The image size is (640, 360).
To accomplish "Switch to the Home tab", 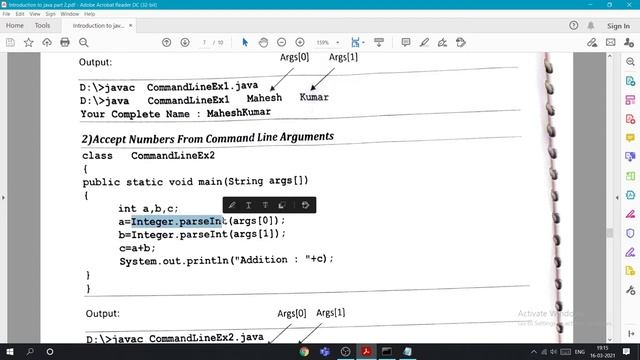I will 15,25.
